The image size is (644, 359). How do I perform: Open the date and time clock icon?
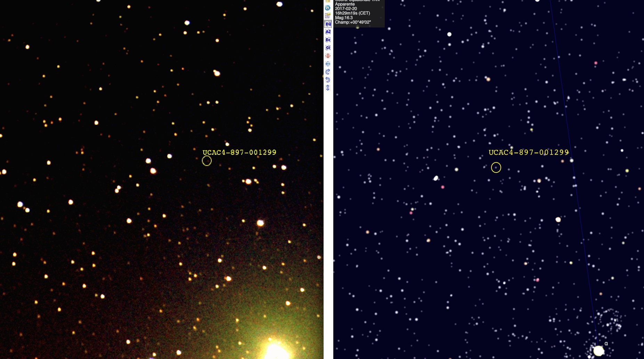(327, 8)
